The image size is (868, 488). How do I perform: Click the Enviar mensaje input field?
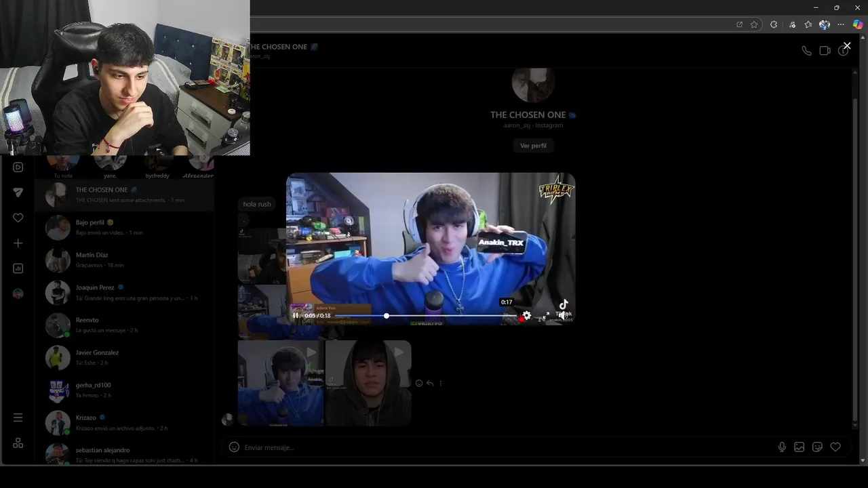(x=509, y=447)
